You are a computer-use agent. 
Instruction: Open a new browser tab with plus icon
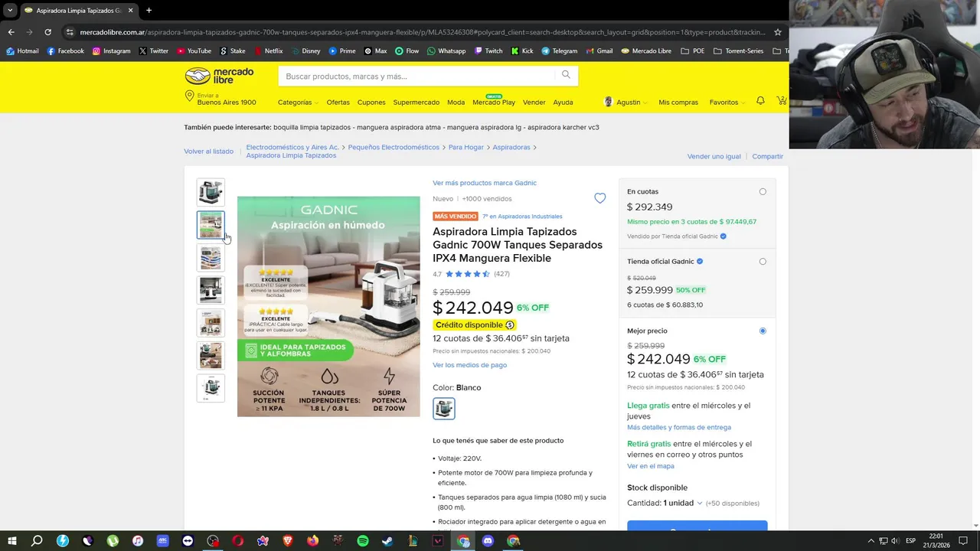pyautogui.click(x=149, y=11)
